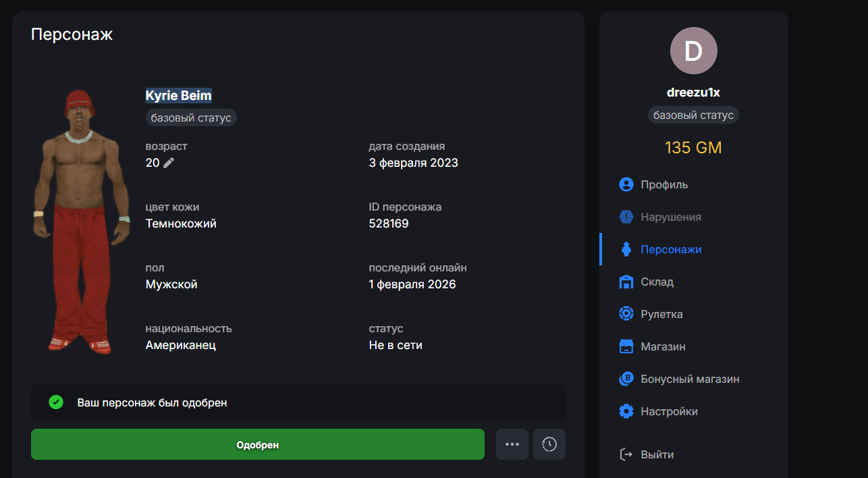
Task: Click the Нарушения warning hexagon icon
Action: (x=626, y=217)
